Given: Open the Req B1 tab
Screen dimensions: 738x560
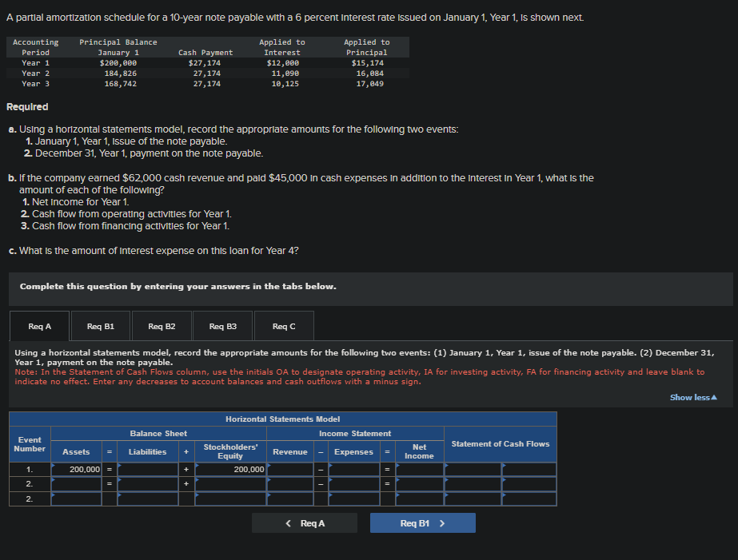Looking at the screenshot, I should [101, 326].
